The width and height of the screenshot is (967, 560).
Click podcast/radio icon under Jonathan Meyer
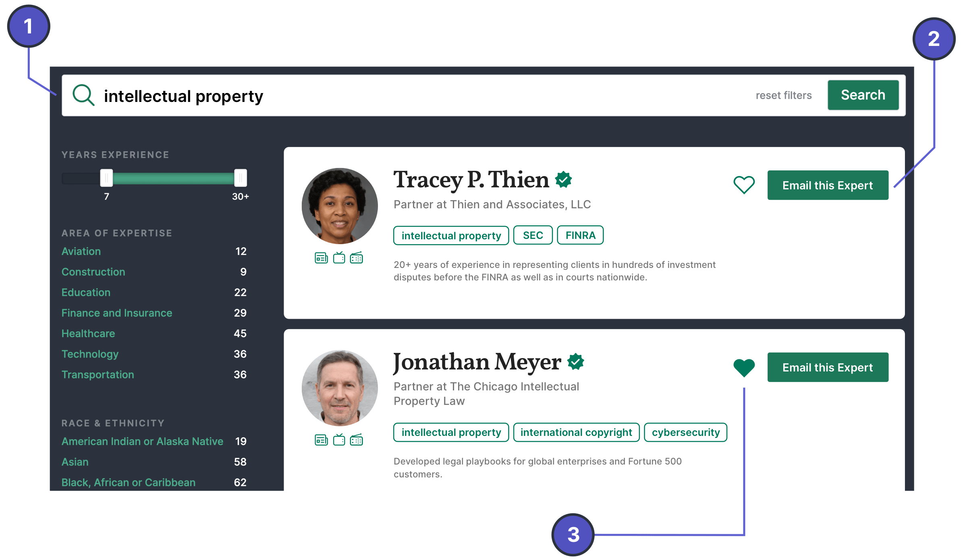[357, 440]
